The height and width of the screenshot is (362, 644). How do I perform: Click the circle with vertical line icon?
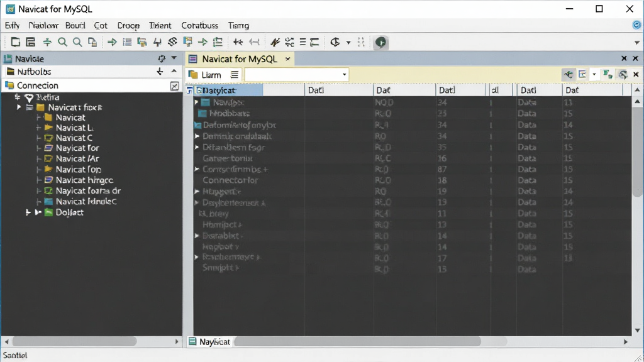click(x=335, y=42)
